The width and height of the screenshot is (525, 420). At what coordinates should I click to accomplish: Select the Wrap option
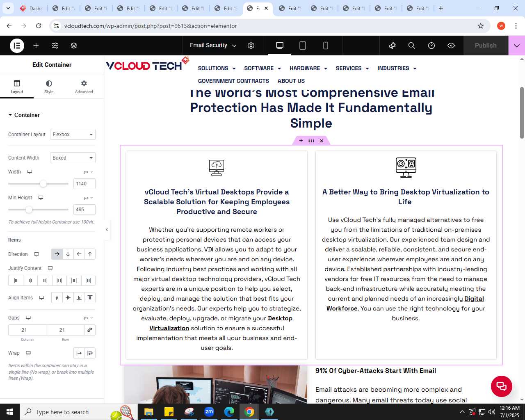90,353
